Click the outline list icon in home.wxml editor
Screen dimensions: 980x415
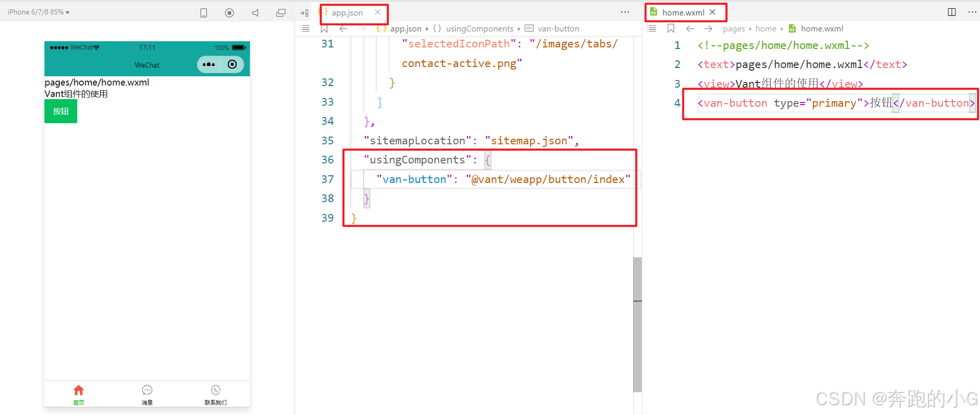(x=652, y=28)
